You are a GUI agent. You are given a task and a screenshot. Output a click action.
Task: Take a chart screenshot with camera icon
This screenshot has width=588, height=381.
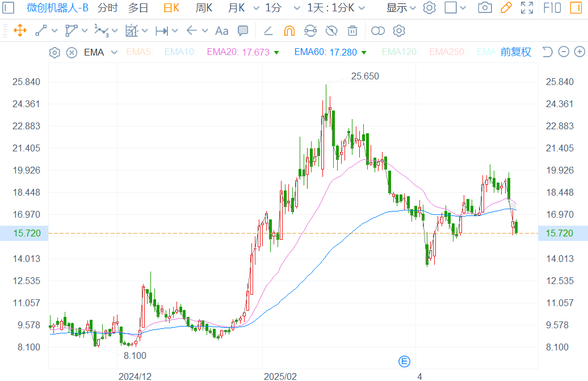click(x=485, y=7)
